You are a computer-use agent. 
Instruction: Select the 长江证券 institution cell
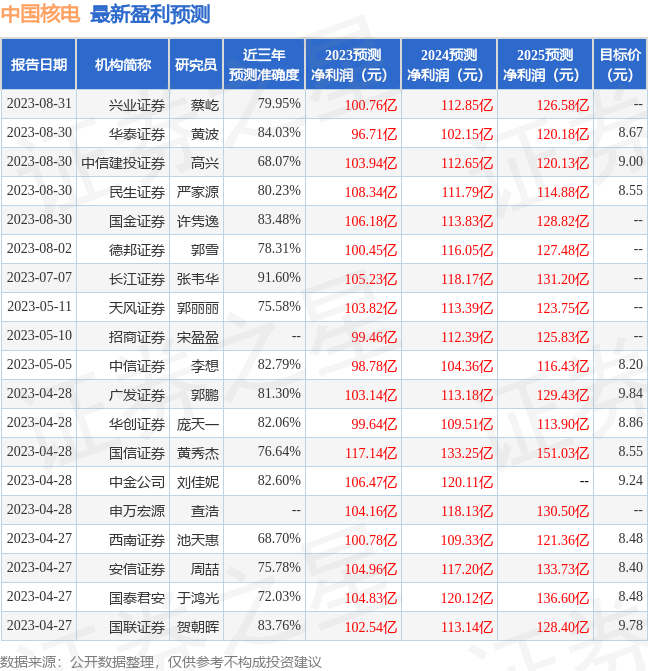click(123, 278)
